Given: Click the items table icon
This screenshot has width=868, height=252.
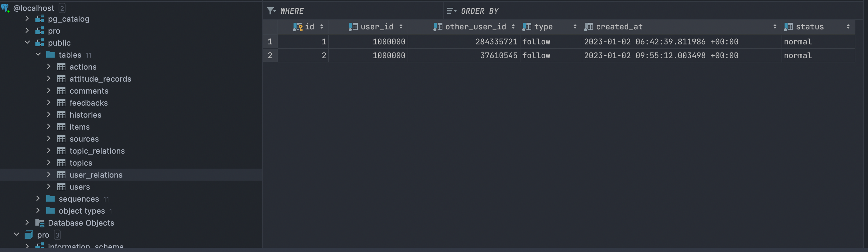Looking at the screenshot, I should (x=61, y=127).
